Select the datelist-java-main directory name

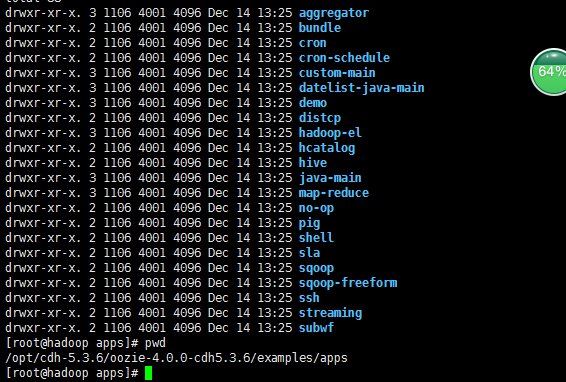pos(362,88)
